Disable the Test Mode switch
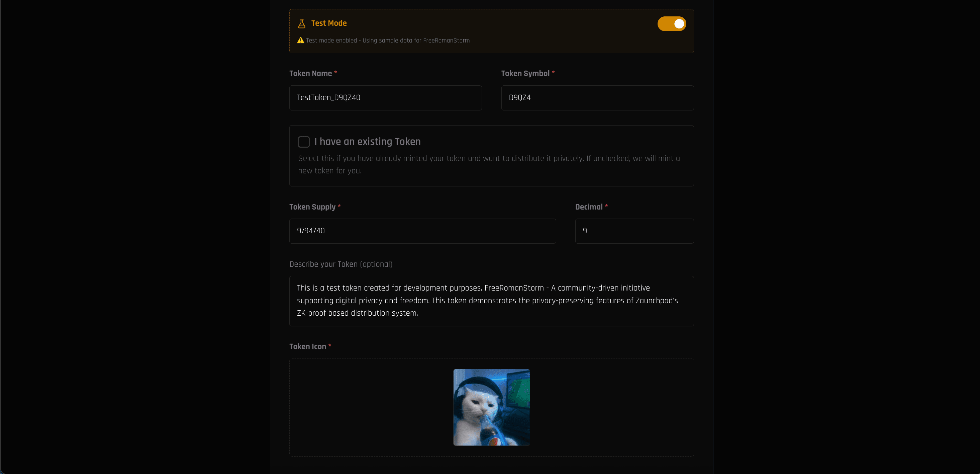The width and height of the screenshot is (980, 474). (672, 24)
